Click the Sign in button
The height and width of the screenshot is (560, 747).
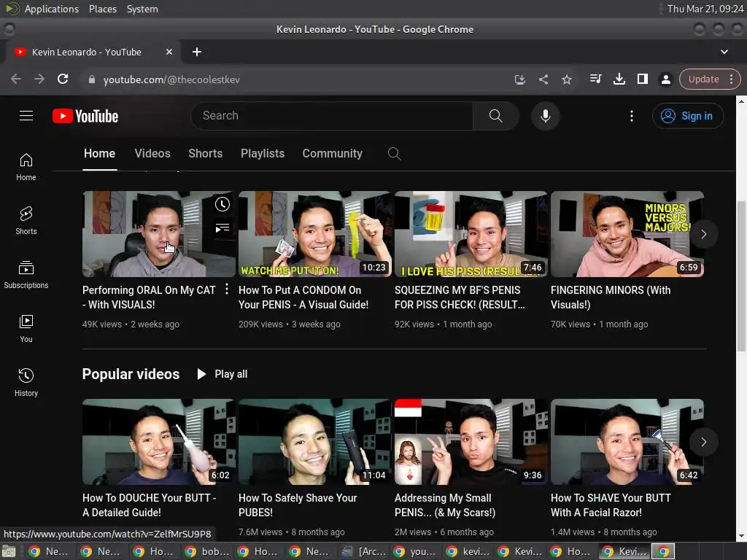click(x=688, y=116)
